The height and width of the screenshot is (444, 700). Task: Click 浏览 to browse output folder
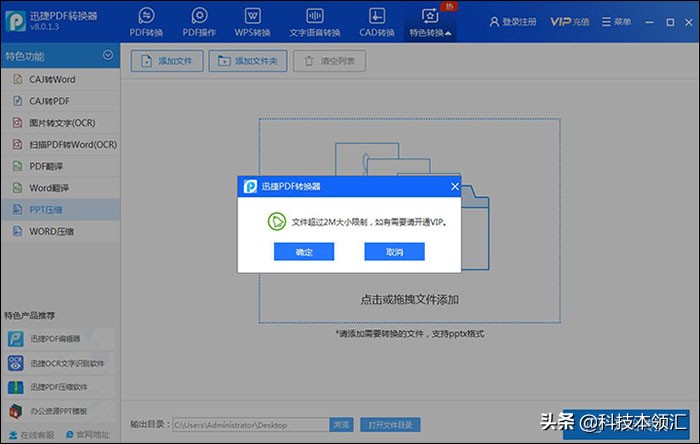click(x=342, y=425)
